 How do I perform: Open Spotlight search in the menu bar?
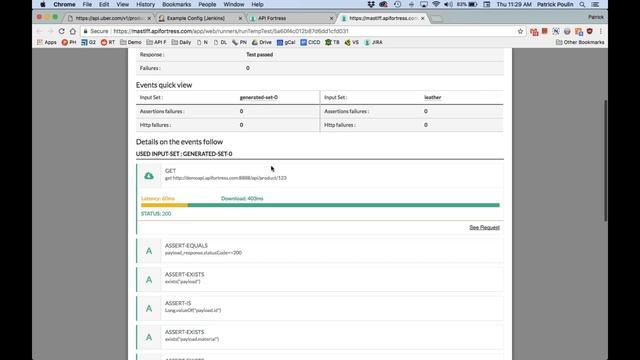(x=582, y=4)
